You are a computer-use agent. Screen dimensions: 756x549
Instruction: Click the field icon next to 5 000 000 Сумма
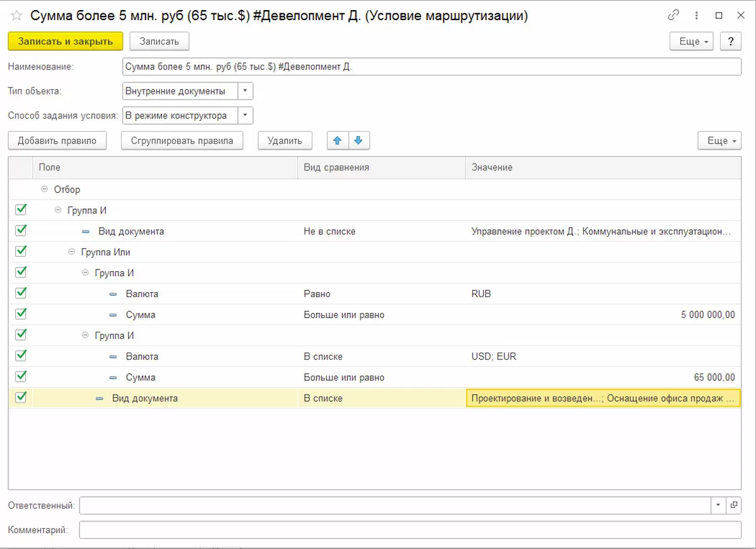(x=113, y=315)
